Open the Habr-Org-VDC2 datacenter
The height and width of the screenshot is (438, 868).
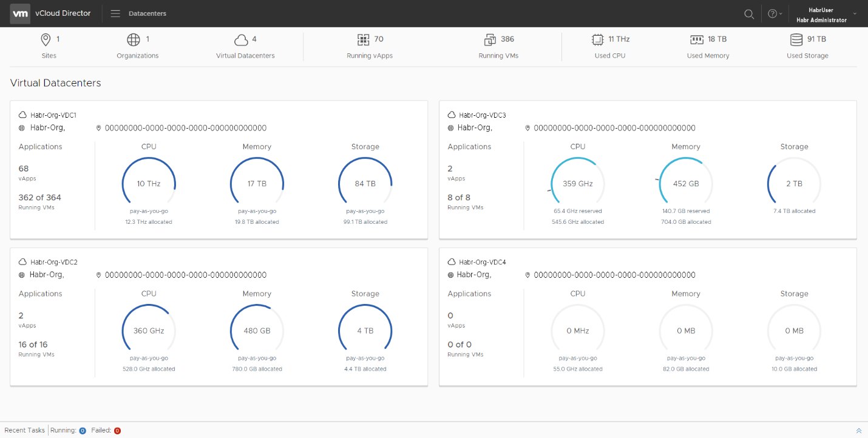54,262
